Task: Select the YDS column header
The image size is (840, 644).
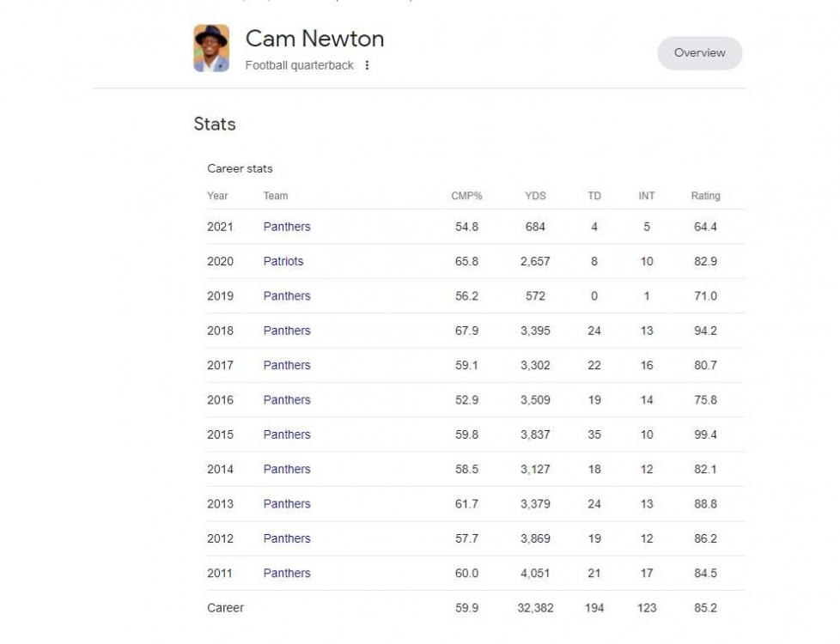Action: (x=537, y=196)
